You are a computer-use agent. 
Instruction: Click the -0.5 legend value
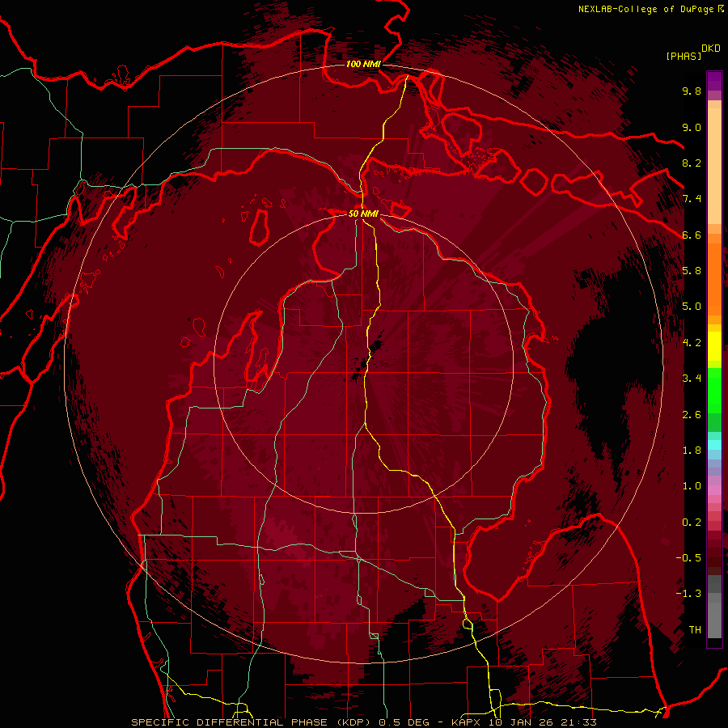(x=688, y=558)
